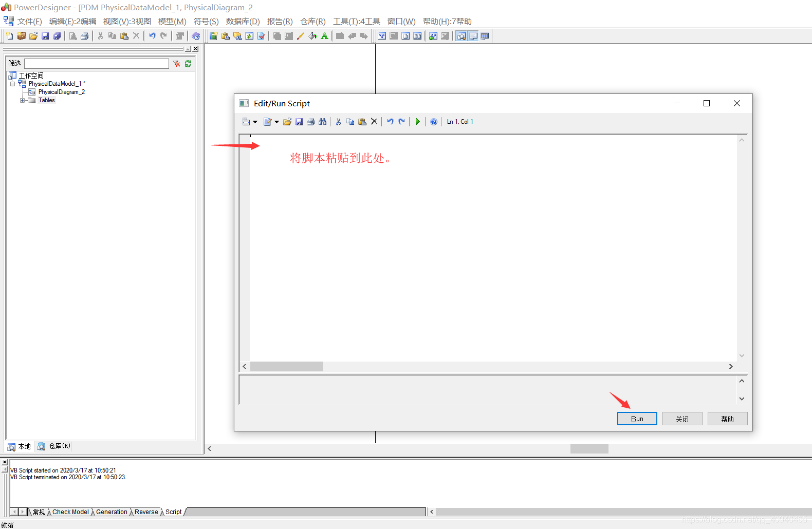Viewport: 812px width, 529px height.
Task: Undo last action in main toolbar
Action: click(x=152, y=36)
